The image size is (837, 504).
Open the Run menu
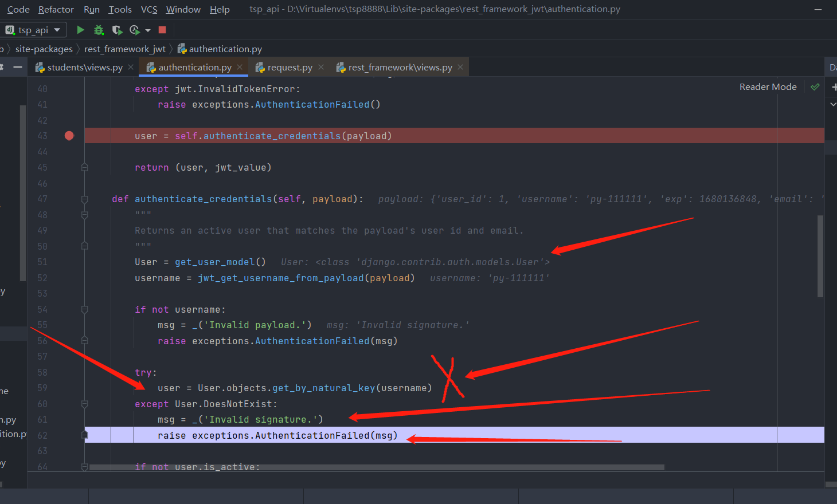92,9
